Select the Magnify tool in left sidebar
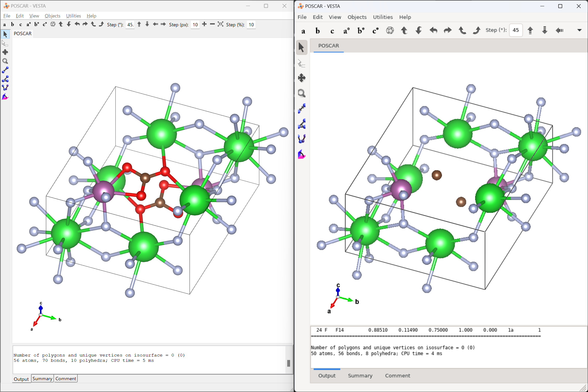 5,61
